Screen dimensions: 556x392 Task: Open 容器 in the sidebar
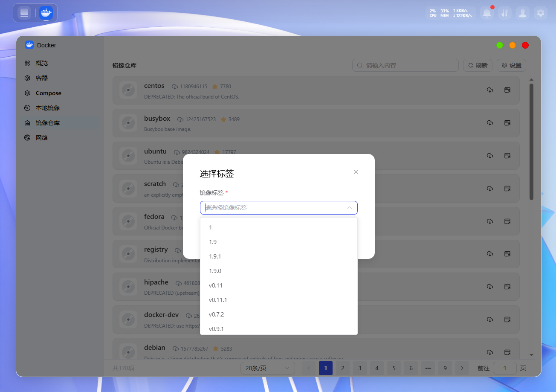60,78
